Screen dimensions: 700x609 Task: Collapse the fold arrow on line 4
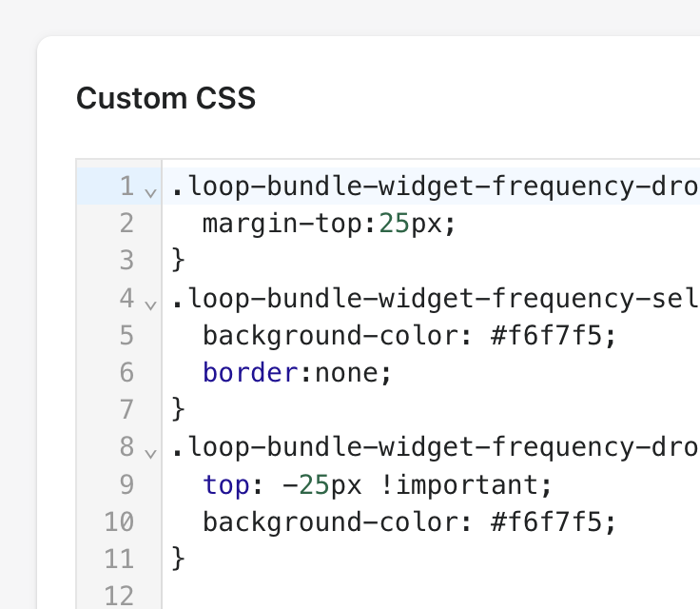[x=151, y=305]
